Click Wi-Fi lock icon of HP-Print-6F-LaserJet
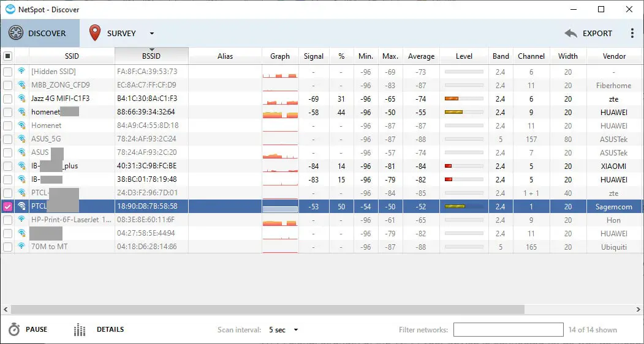644x344 pixels. [21, 220]
